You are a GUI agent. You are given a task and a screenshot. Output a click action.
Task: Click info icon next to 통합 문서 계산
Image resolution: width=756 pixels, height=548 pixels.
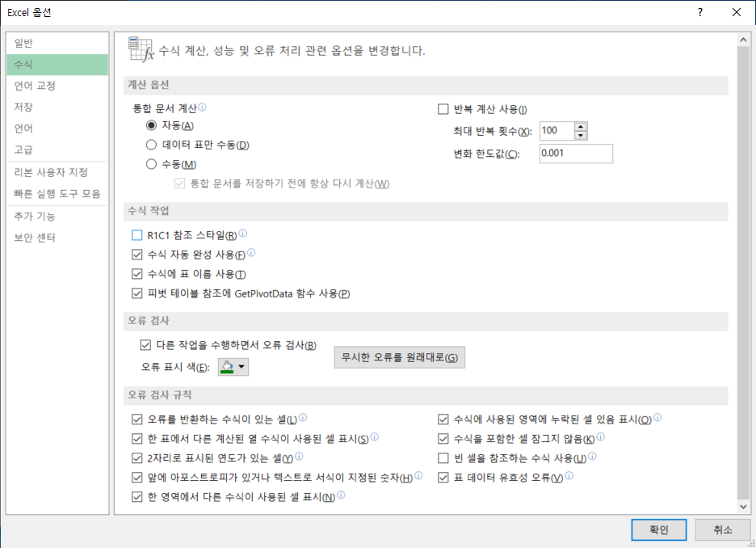(x=202, y=107)
